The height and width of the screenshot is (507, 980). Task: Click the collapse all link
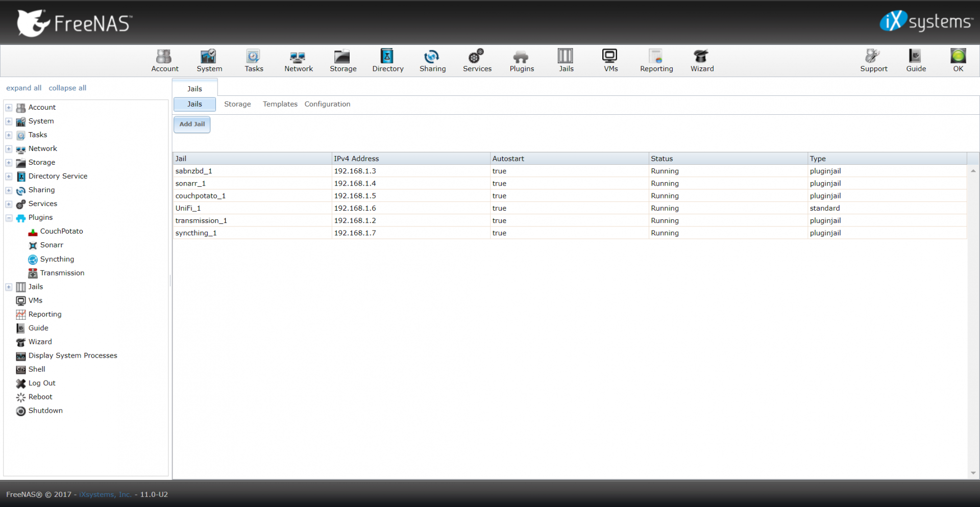click(67, 88)
